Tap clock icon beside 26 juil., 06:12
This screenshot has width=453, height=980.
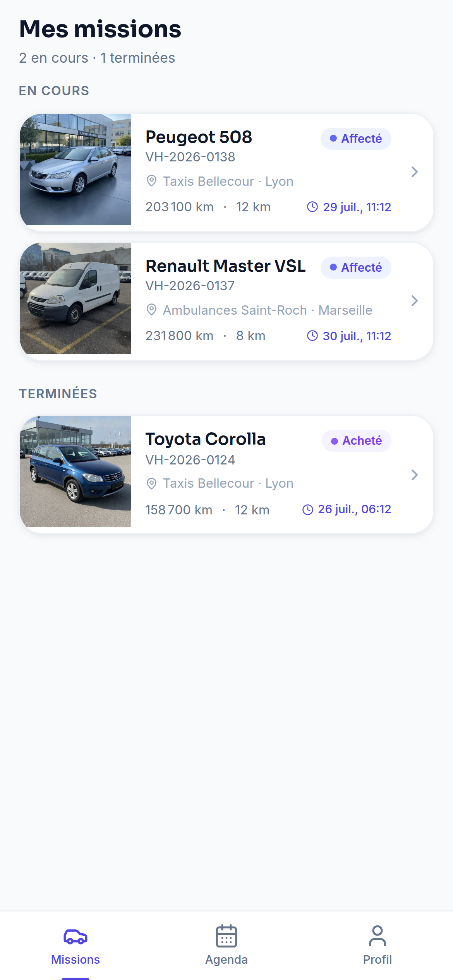click(x=307, y=509)
